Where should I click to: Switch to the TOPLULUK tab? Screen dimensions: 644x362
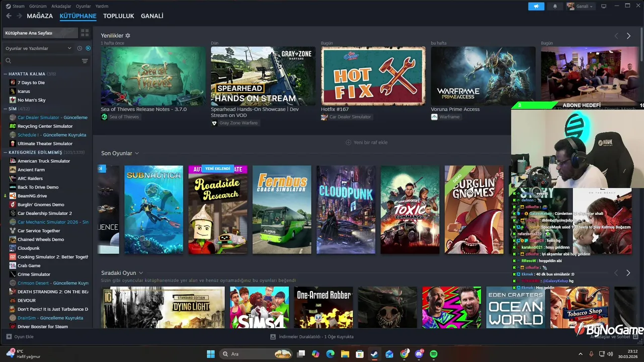pyautogui.click(x=119, y=16)
